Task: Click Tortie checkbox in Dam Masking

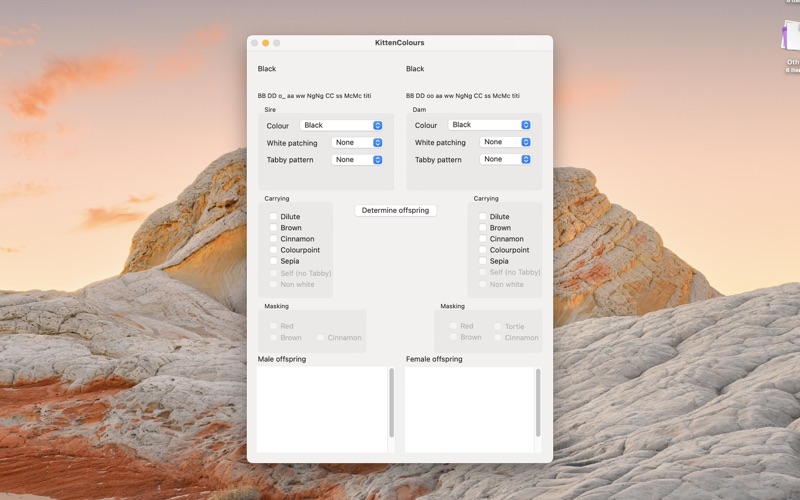Action: 498,326
